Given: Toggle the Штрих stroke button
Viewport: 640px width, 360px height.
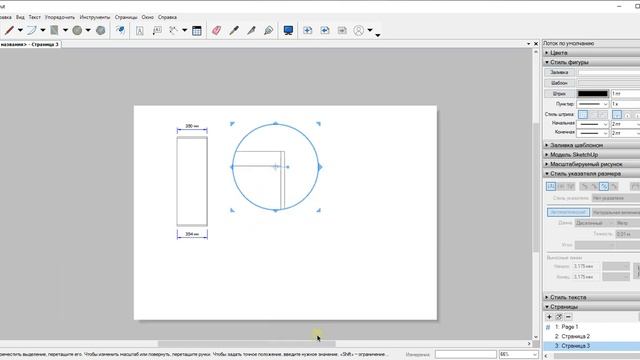Looking at the screenshot, I should click(x=559, y=93).
